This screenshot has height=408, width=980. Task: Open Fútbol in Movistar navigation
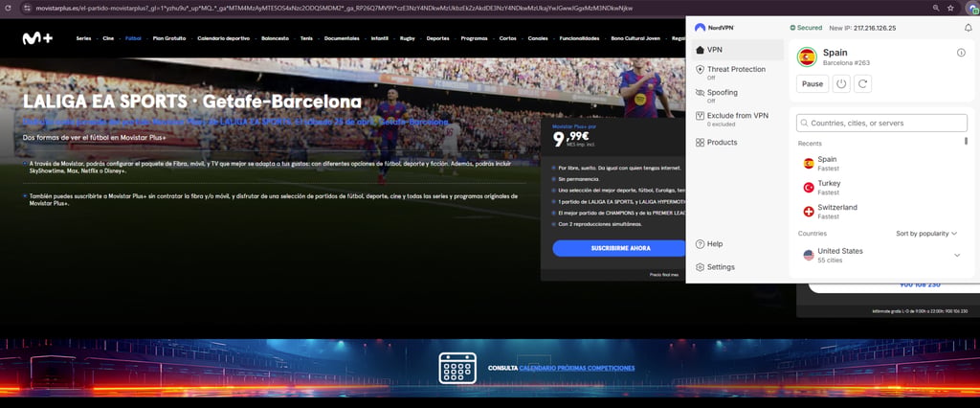pyautogui.click(x=133, y=38)
